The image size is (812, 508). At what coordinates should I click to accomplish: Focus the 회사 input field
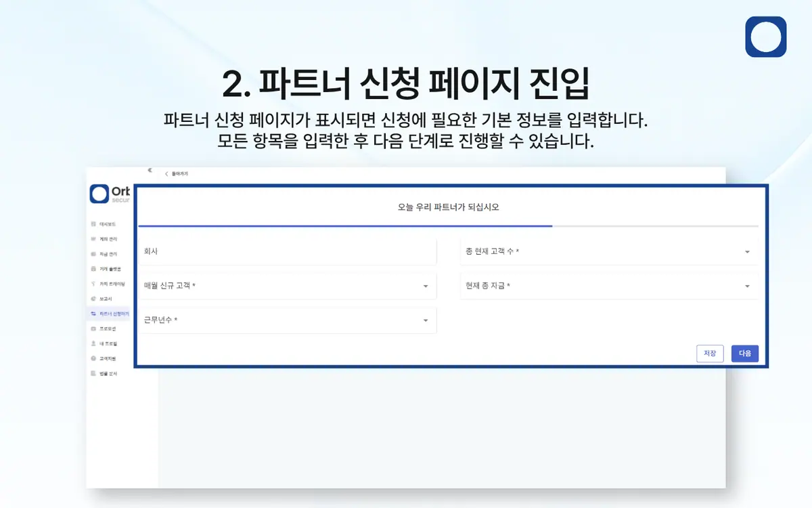click(288, 251)
